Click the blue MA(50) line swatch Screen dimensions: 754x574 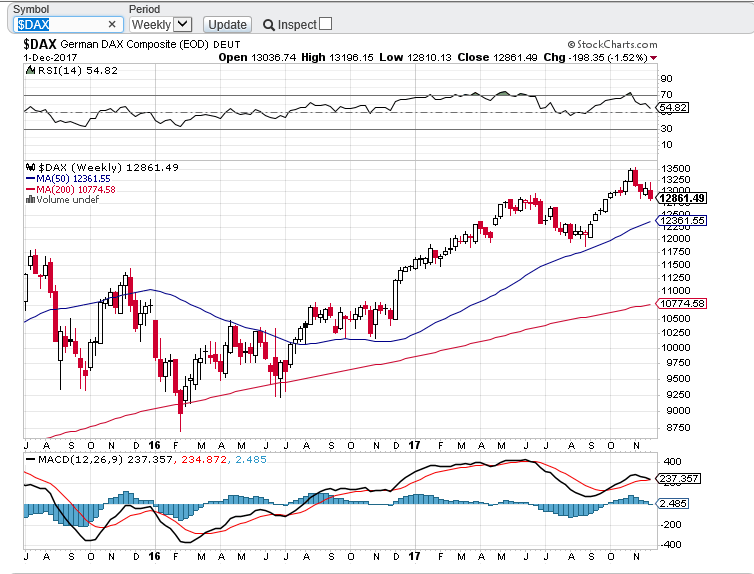point(30,178)
